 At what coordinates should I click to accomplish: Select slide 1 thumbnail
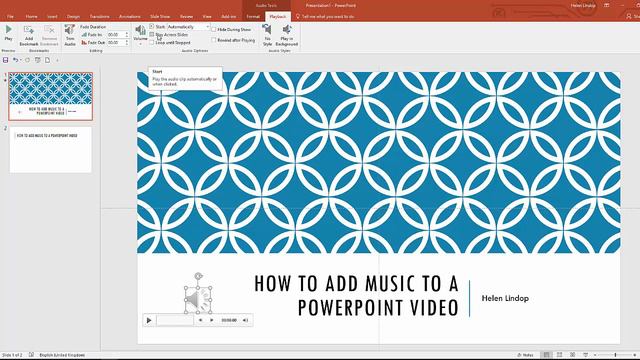[51, 96]
